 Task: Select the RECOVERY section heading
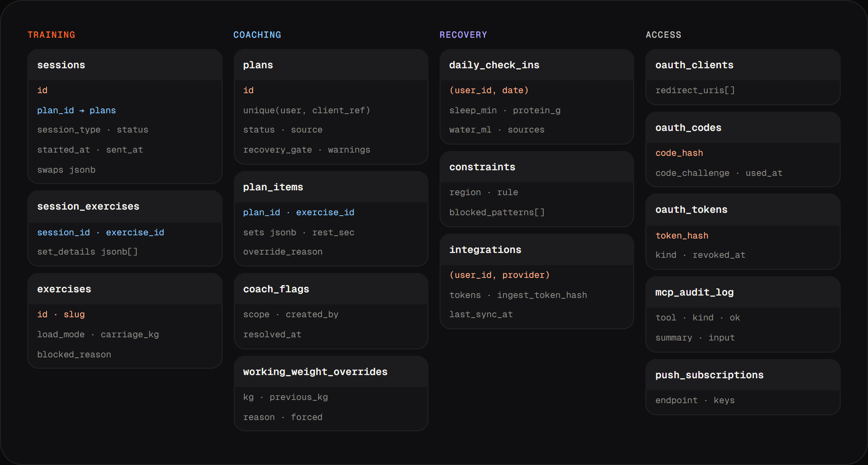coord(463,35)
